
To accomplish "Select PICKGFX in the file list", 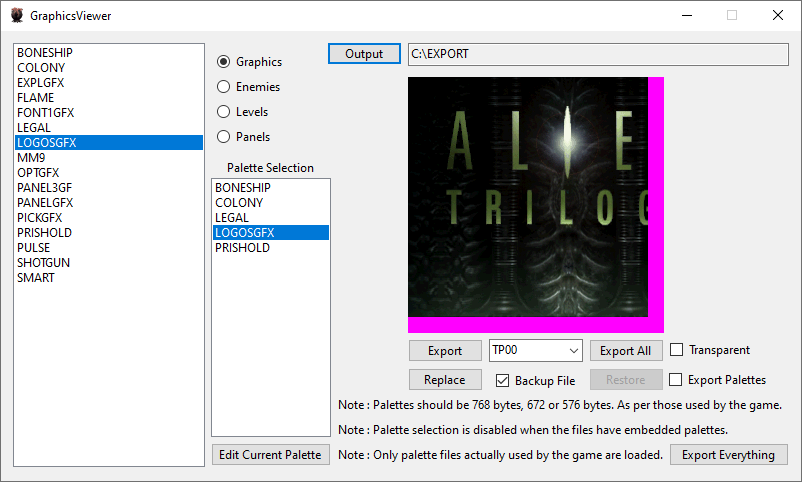I will (109, 217).
